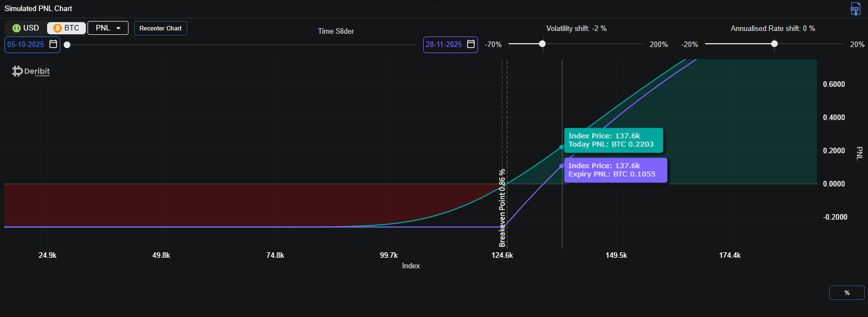Click the dropdown arrow next to PNL
Image resolution: width=868 pixels, height=317 pixels.
point(119,28)
